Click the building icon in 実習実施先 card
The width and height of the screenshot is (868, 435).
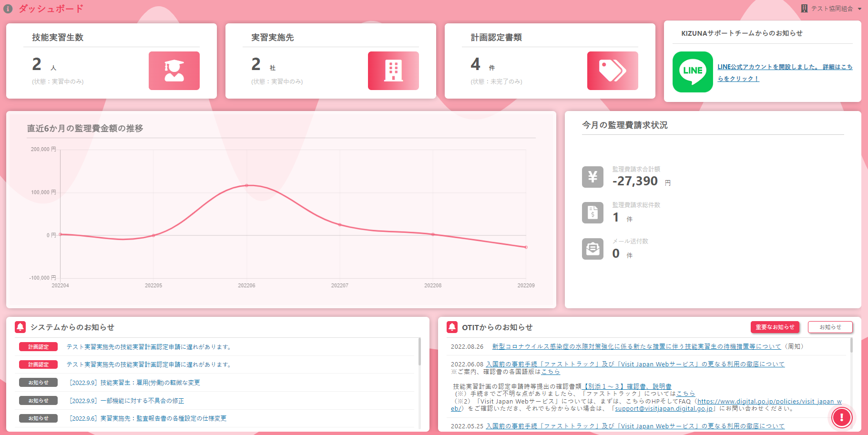click(393, 71)
